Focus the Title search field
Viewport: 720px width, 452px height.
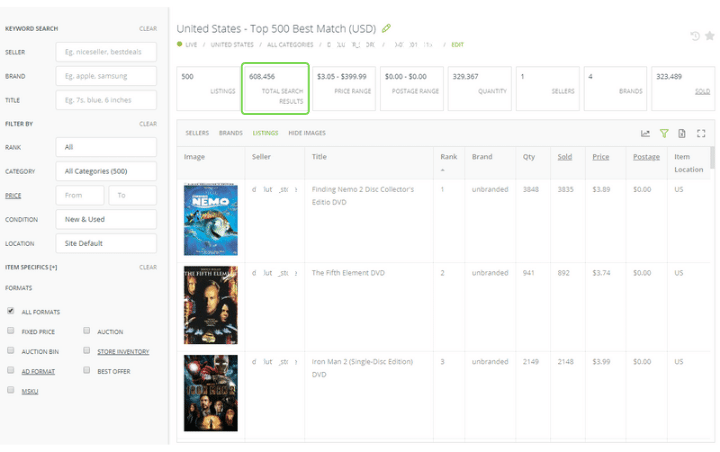[106, 100]
